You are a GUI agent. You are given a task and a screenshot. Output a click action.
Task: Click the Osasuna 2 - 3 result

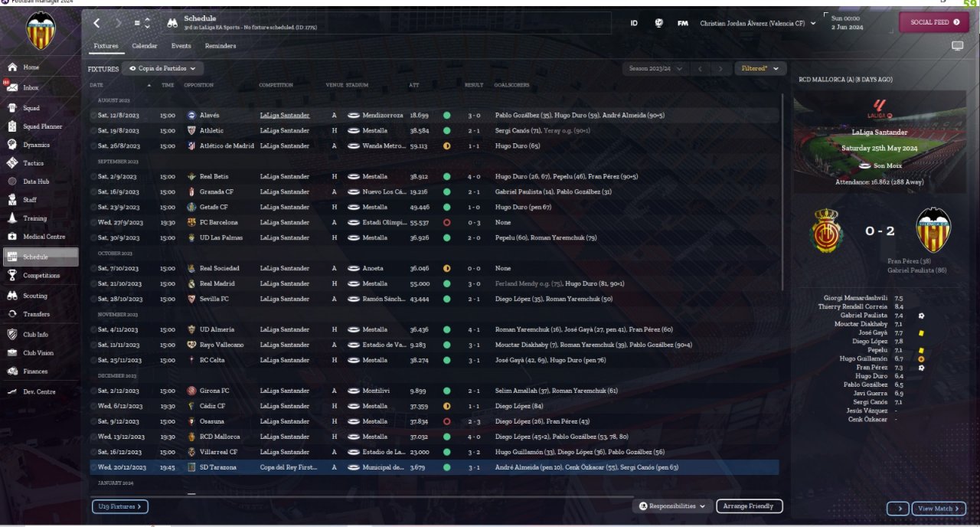475,421
